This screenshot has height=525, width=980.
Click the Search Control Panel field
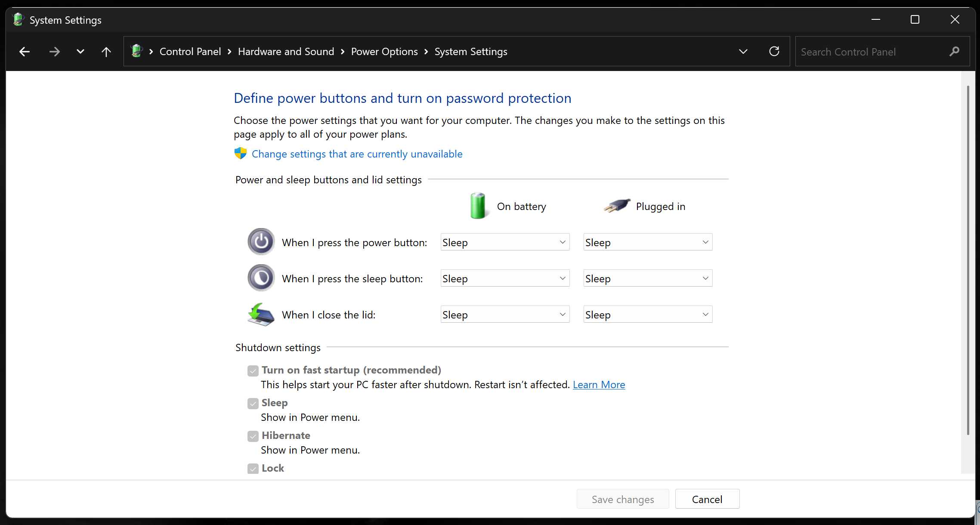(869, 52)
